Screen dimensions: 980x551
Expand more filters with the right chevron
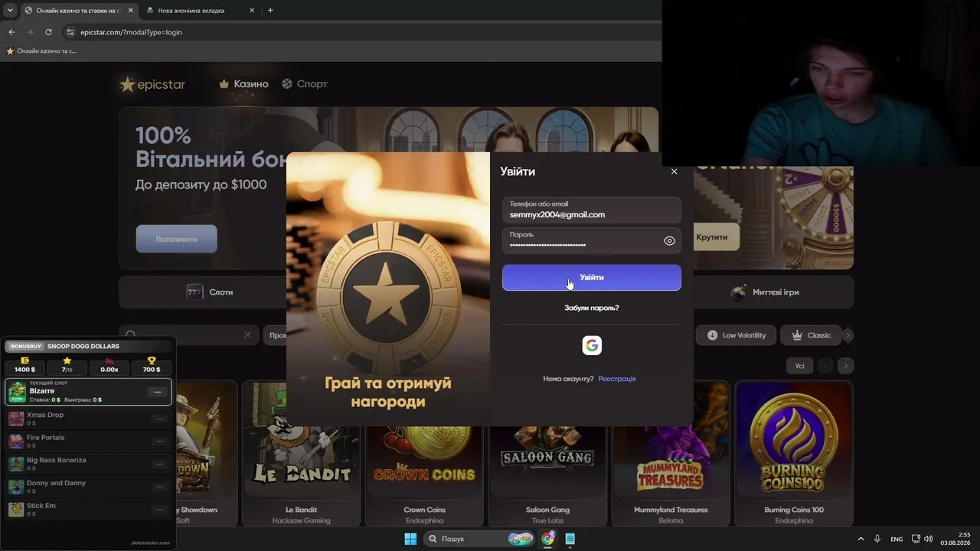click(x=848, y=335)
